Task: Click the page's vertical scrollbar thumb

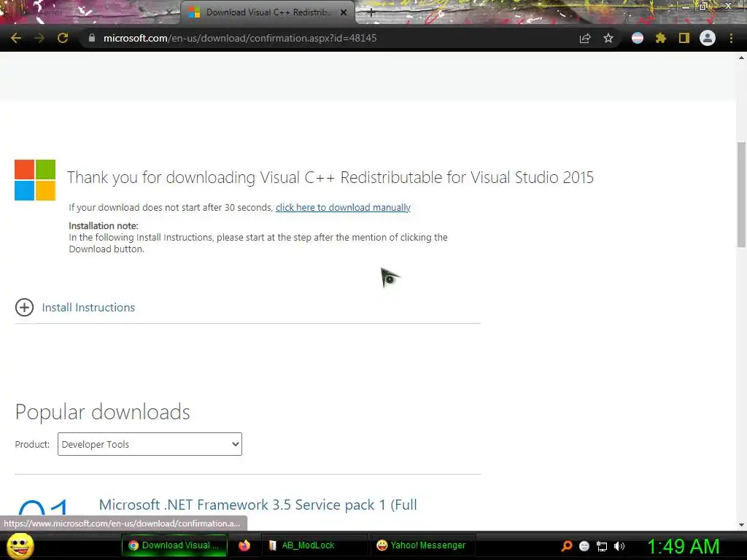Action: pyautogui.click(x=741, y=194)
